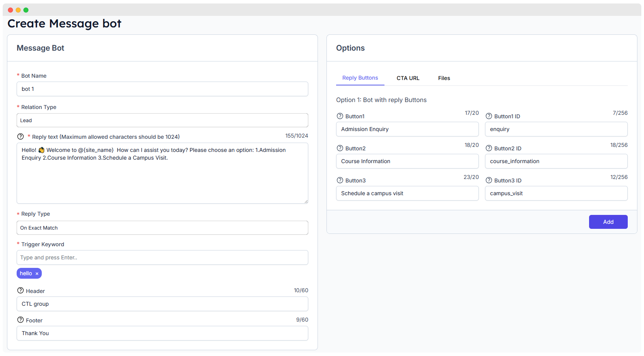The height and width of the screenshot is (356, 644).
Task: Click the help icon next to Reply text
Action: (x=20, y=136)
